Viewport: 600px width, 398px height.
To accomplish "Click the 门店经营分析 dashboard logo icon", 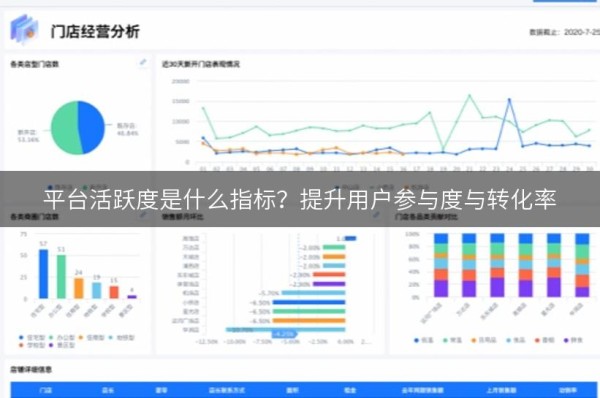I will tap(24, 29).
